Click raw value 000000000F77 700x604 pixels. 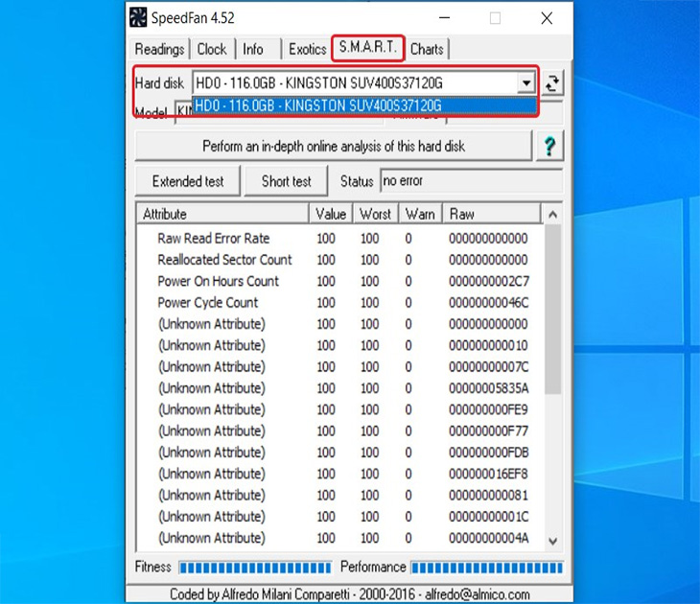[489, 431]
